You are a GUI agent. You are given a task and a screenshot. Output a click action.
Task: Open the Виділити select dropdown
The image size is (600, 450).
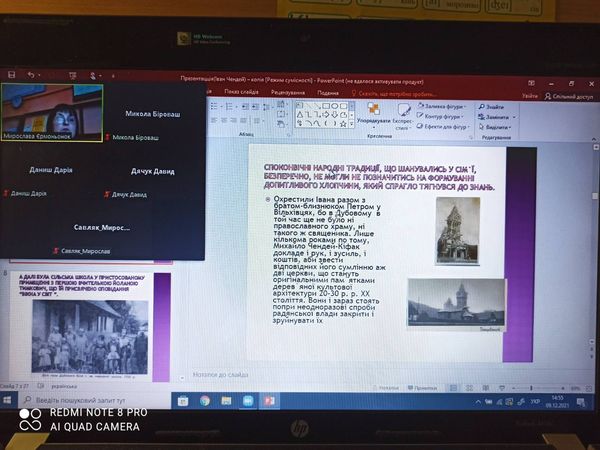pos(495,127)
